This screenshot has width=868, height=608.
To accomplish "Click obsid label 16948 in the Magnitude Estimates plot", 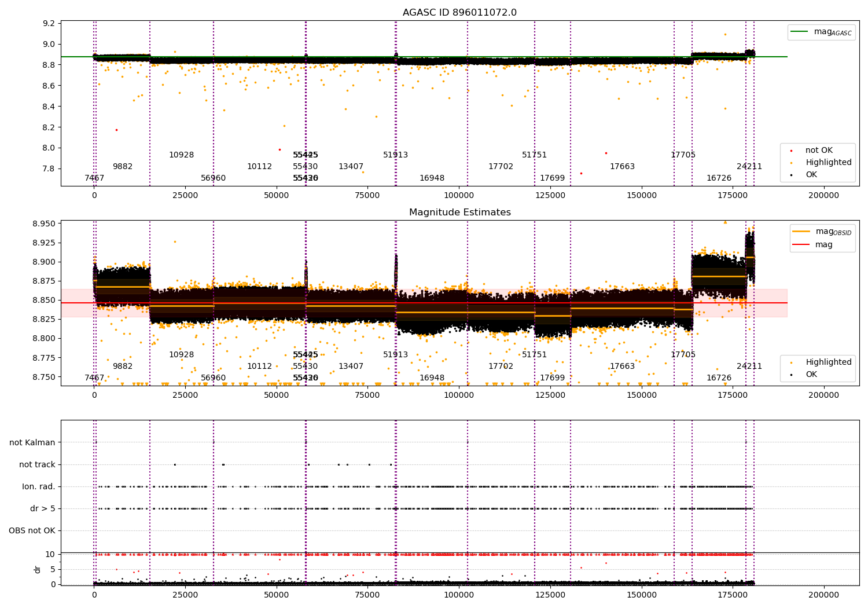I will click(432, 378).
